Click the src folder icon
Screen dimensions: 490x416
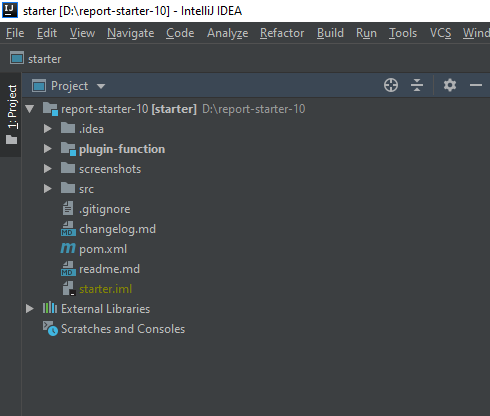pyautogui.click(x=68, y=188)
